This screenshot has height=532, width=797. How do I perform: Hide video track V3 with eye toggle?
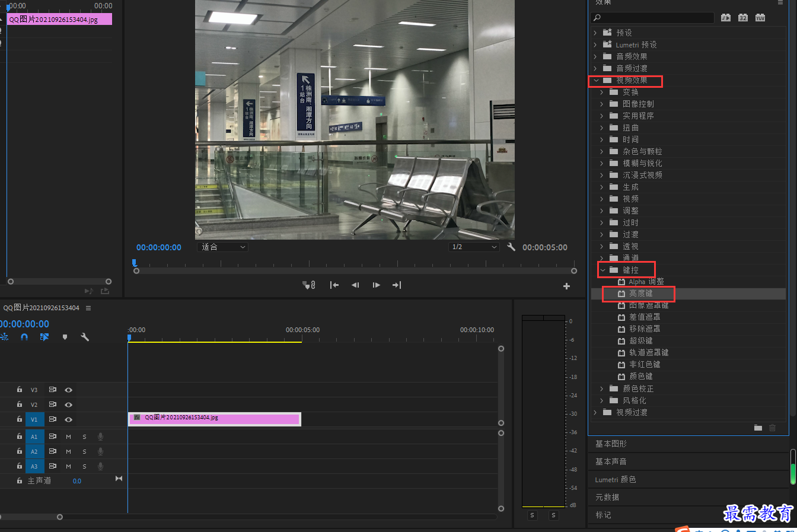click(68, 390)
